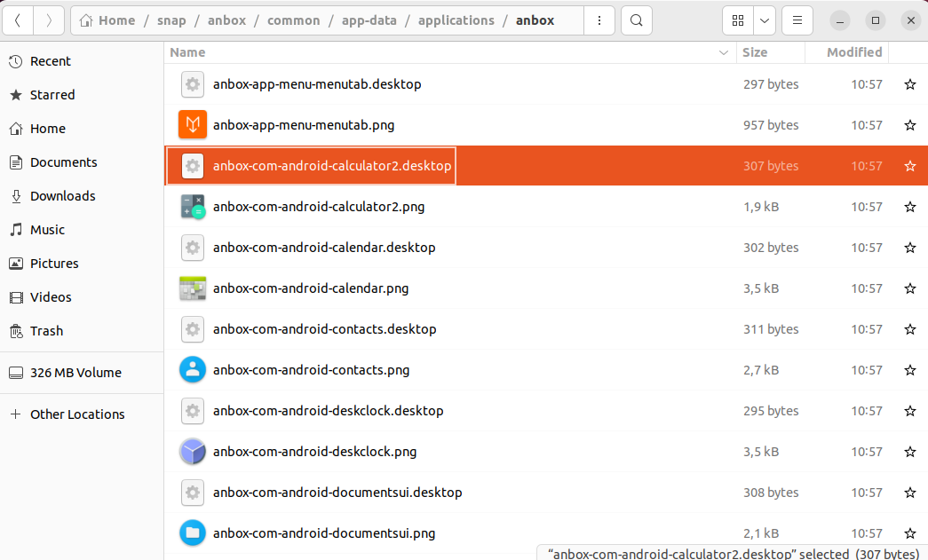This screenshot has height=560, width=928.
Task: Star the anbox-com-android-deskclock.desktop file
Action: coord(909,411)
